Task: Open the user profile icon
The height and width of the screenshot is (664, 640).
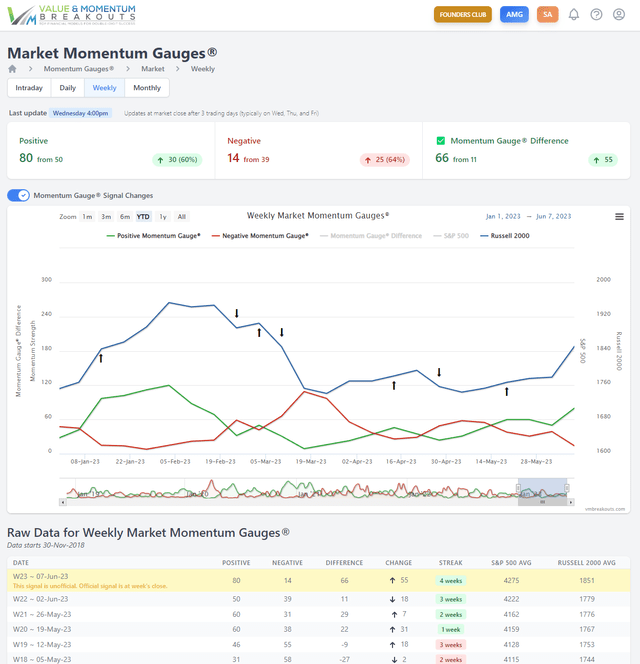Action: 620,15
